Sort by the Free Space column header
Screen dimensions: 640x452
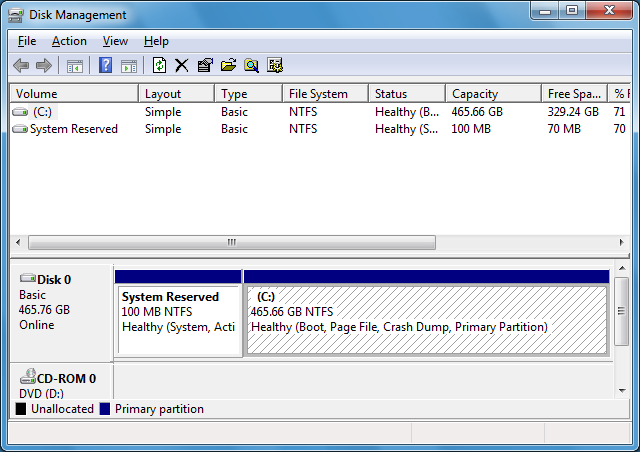pos(575,94)
